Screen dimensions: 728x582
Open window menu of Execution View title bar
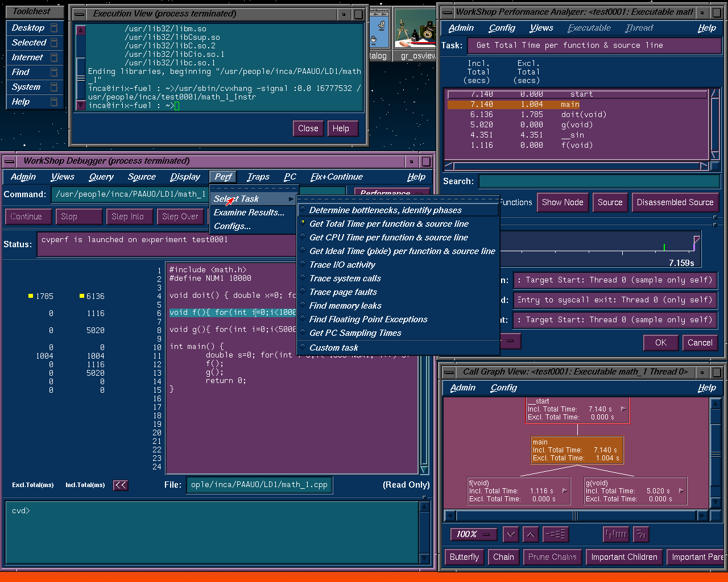[80, 14]
